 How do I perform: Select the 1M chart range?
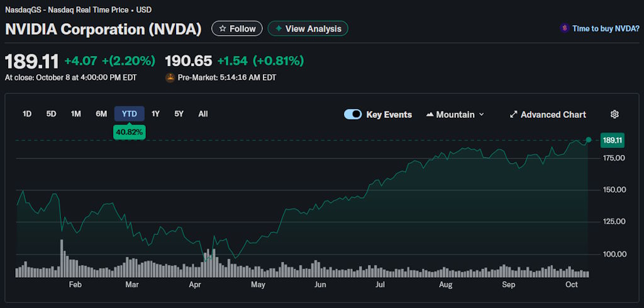(x=76, y=114)
